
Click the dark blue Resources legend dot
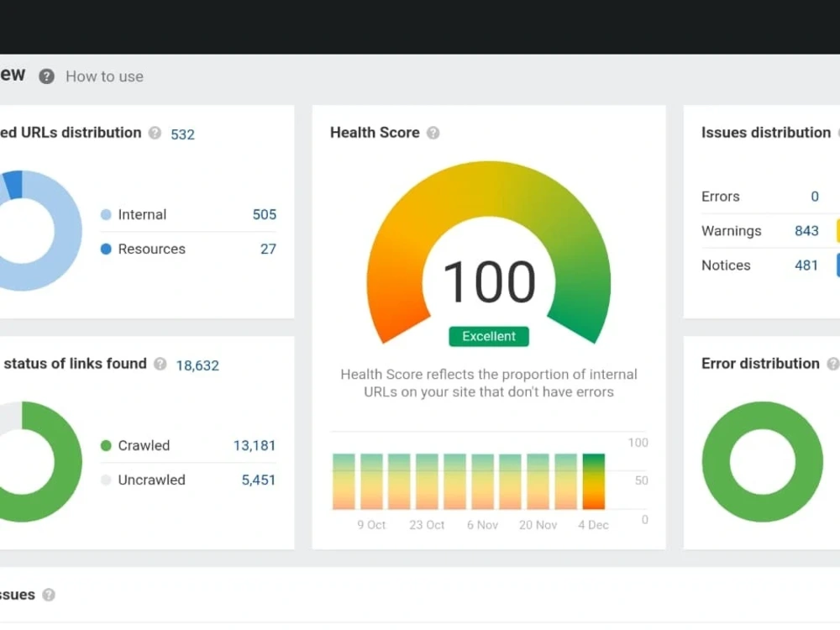tap(106, 249)
